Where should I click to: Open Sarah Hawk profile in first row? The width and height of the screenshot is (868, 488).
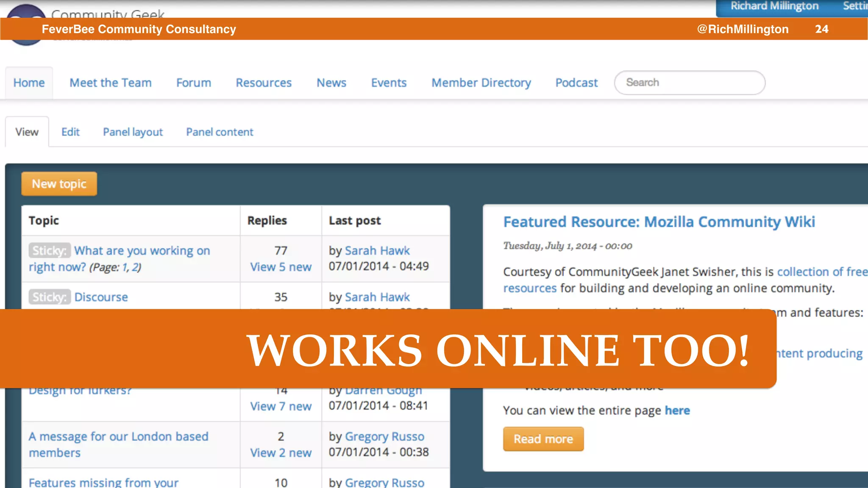(x=377, y=250)
